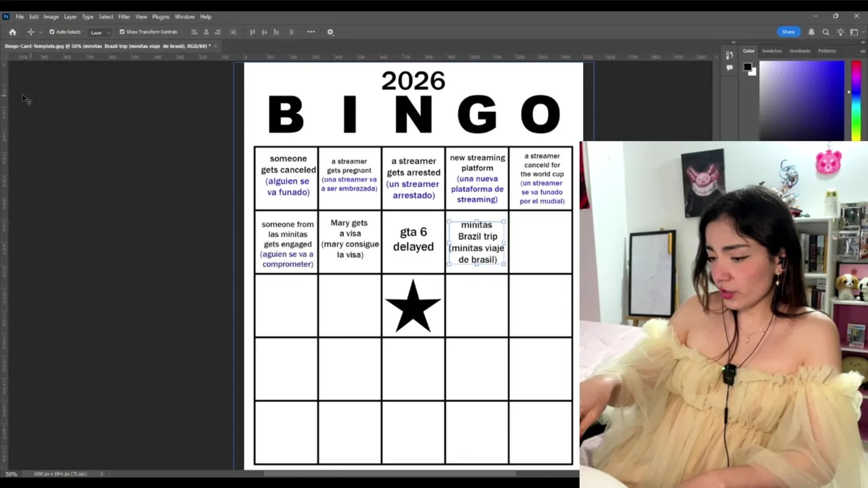Click the search magnifier icon
Viewport: 868px width, 488px height.
pos(825,32)
